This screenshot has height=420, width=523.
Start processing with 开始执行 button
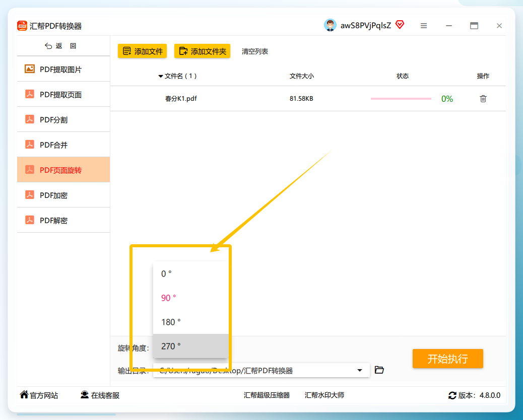click(x=447, y=359)
